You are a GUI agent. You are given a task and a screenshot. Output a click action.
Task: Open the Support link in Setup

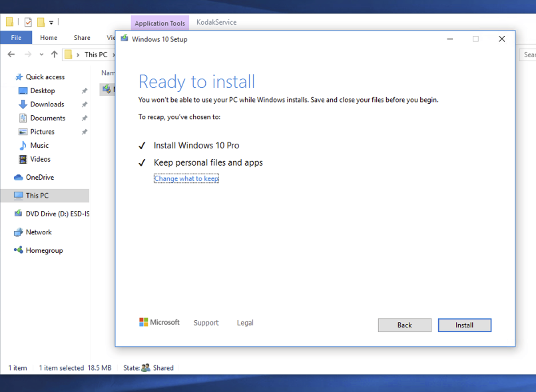tap(206, 323)
